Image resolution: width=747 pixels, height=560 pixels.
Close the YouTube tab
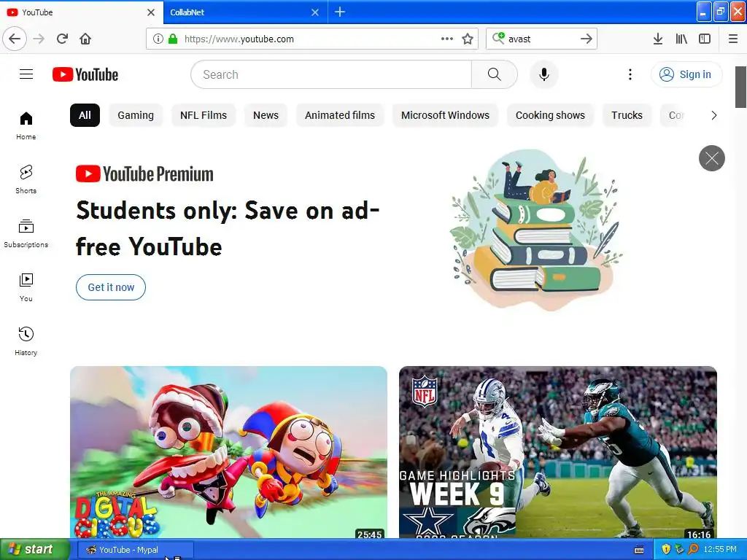click(151, 12)
